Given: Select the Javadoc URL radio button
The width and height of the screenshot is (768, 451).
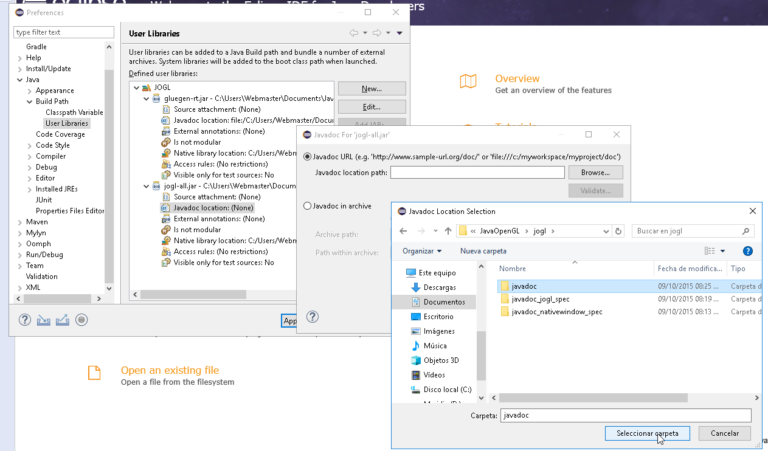Looking at the screenshot, I should (x=307, y=157).
